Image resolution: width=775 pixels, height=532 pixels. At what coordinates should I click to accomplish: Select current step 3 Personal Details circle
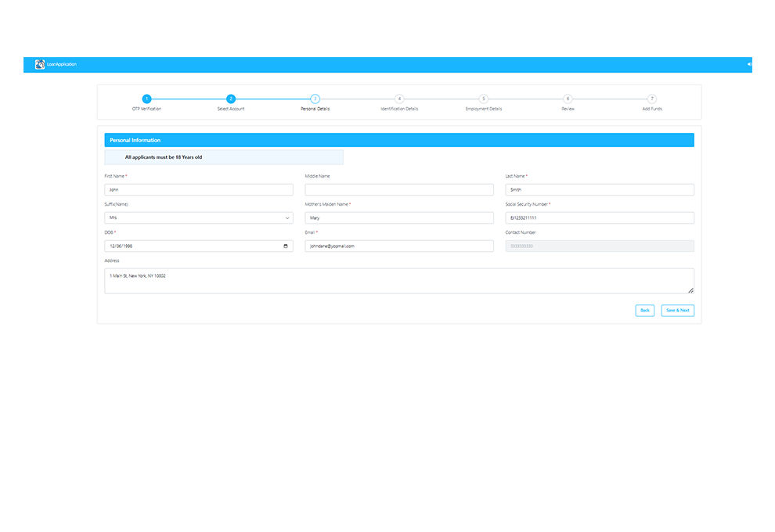pyautogui.click(x=315, y=99)
